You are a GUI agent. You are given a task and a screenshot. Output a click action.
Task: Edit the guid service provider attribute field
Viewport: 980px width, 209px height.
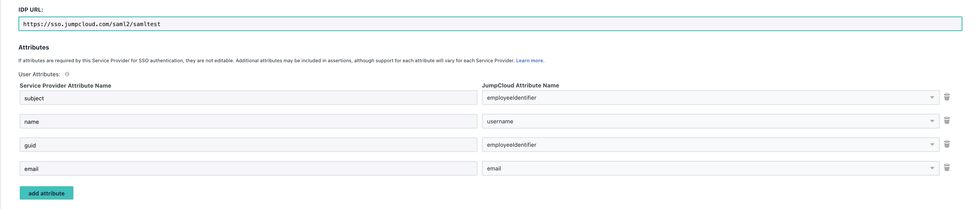(249, 145)
